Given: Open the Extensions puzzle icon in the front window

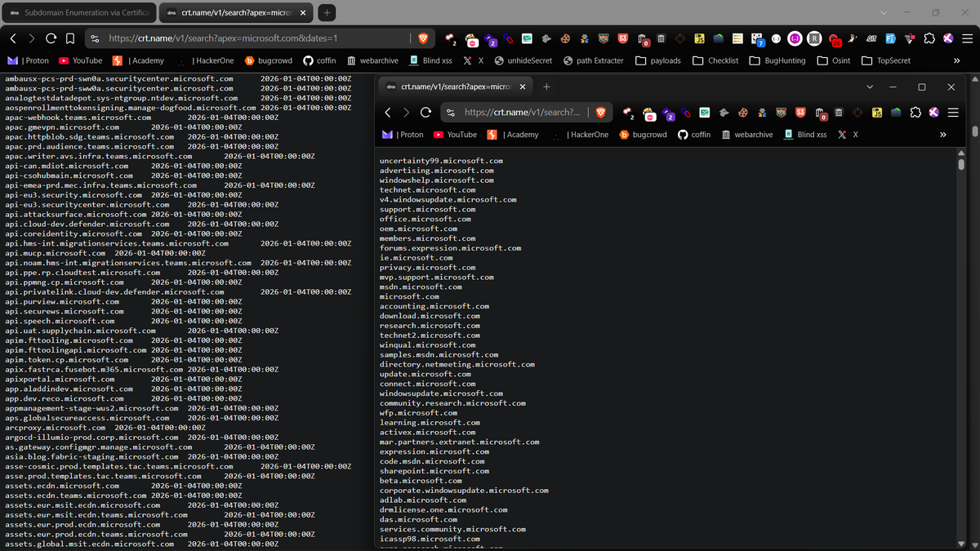Looking at the screenshot, I should coord(915,112).
